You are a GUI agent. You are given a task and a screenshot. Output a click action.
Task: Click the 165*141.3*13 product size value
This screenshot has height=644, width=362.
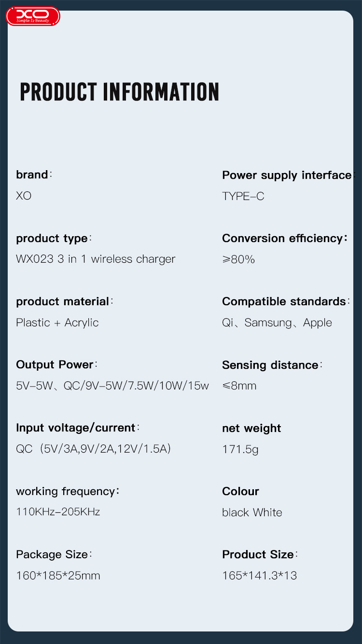click(259, 575)
